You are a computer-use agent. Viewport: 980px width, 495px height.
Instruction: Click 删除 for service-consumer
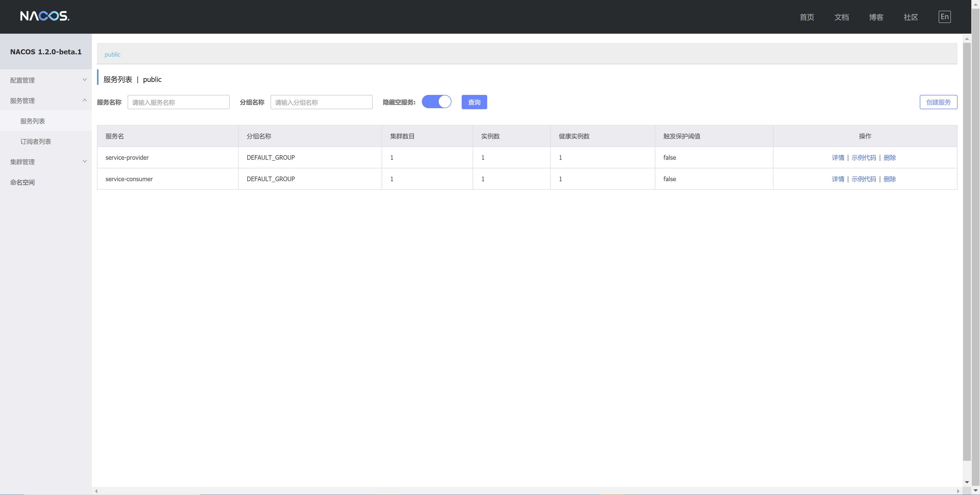pyautogui.click(x=889, y=179)
